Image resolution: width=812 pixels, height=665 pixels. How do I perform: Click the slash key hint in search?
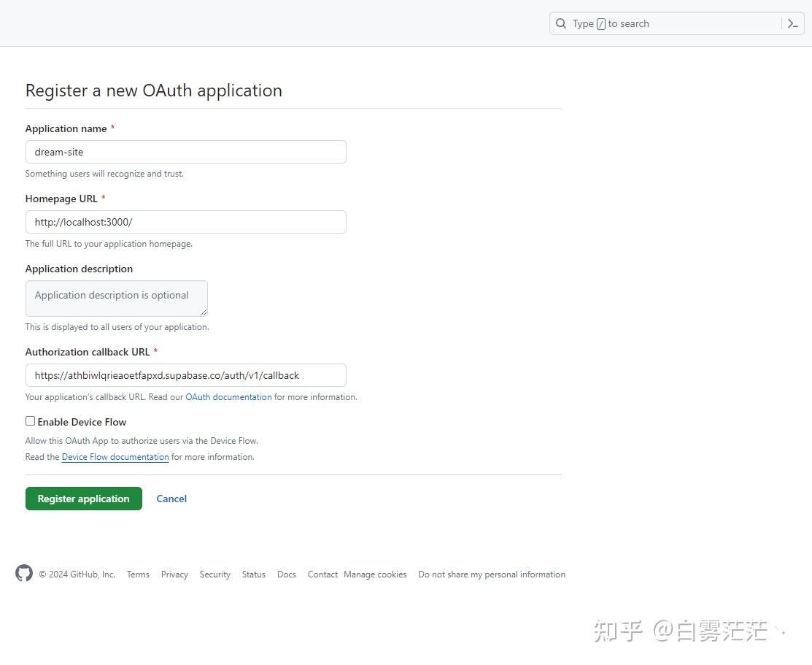point(600,24)
